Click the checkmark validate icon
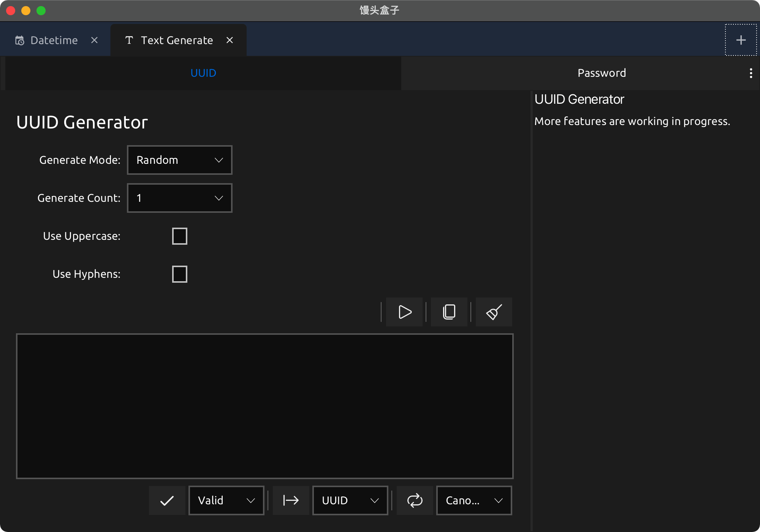The width and height of the screenshot is (760, 532). click(x=167, y=500)
